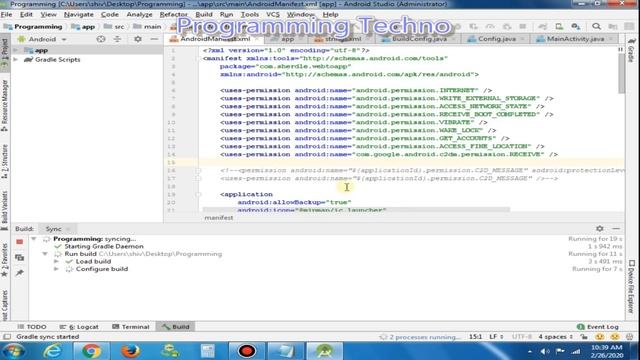Viewport: 640px width, 360px height.
Task: Click the Search Everywhere magnifier icon
Action: (x=596, y=27)
